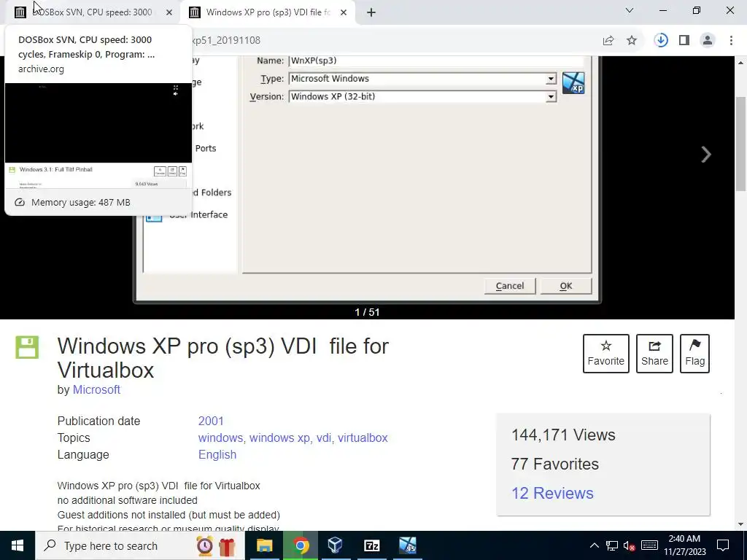Flag this archive item
The height and width of the screenshot is (560, 747).
pos(694,354)
